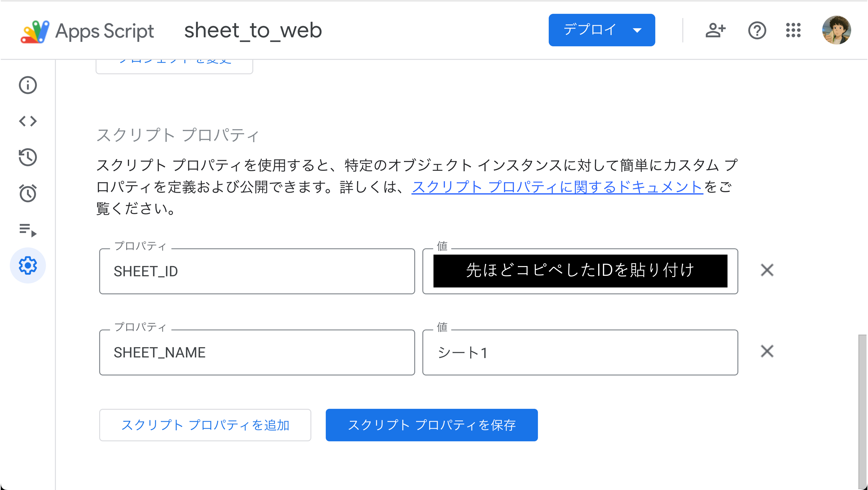Click スクリプト プロパティを追加 button
Viewport: 868px width, 490px height.
point(205,425)
